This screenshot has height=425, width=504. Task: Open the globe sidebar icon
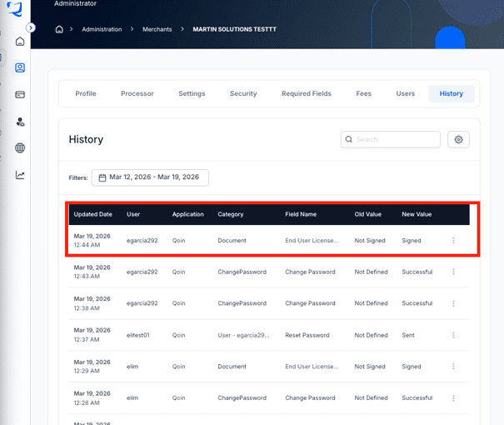click(20, 147)
